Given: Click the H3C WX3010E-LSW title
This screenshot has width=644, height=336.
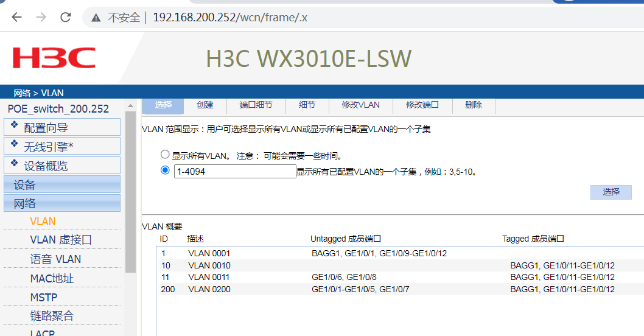Looking at the screenshot, I should pos(309,58).
